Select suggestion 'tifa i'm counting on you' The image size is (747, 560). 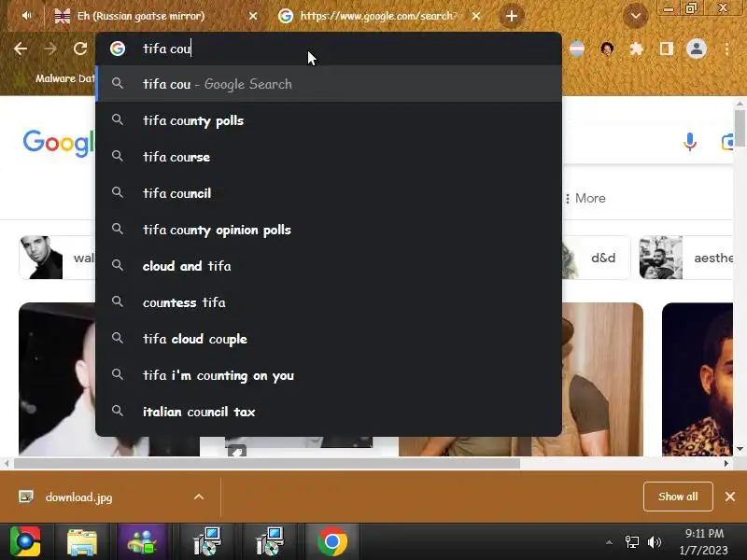(x=329, y=375)
